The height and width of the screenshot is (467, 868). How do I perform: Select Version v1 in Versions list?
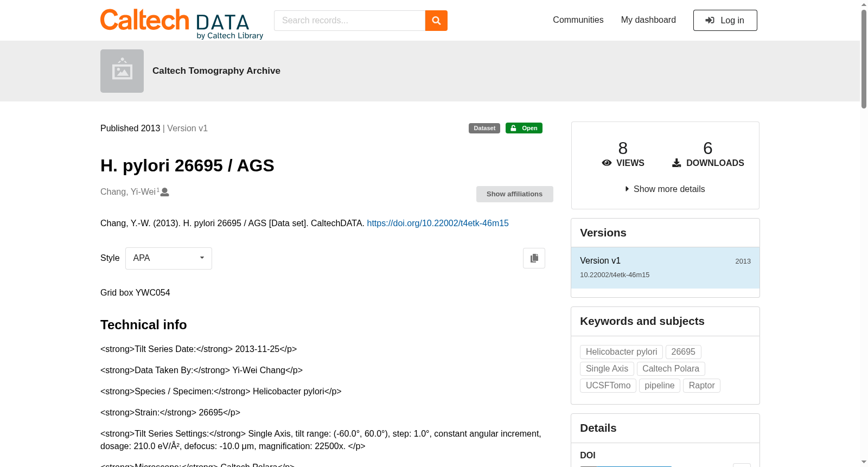coord(665,267)
